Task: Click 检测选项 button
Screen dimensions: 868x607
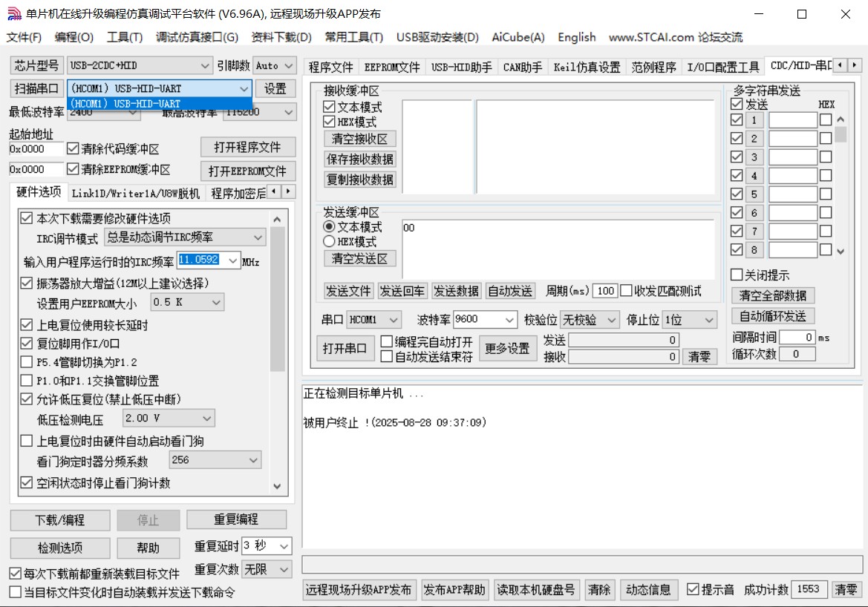Action: [60, 548]
